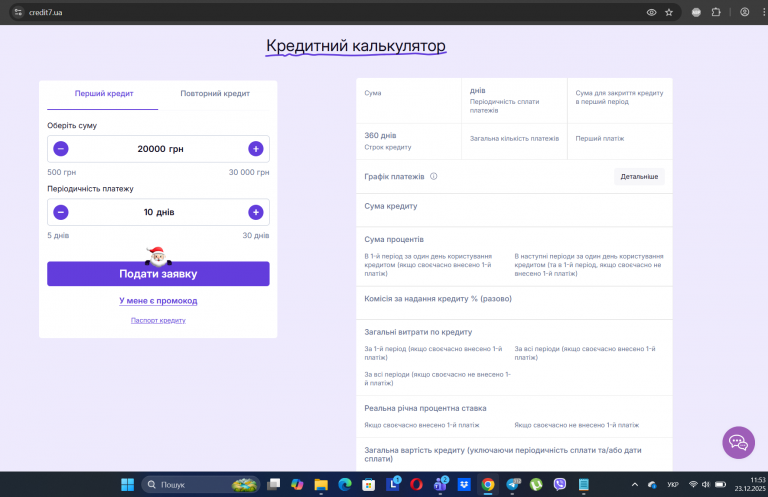Bookmark this page with the star icon
The height and width of the screenshot is (497, 768).
[669, 12]
